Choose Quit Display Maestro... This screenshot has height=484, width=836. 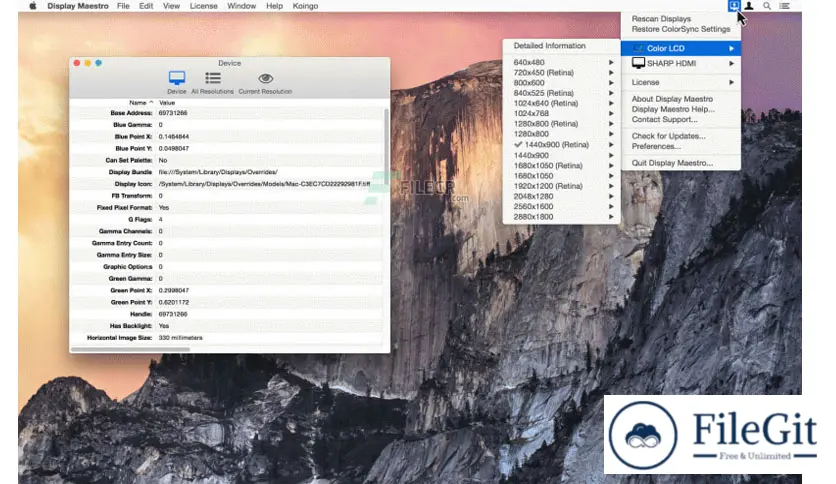click(672, 163)
